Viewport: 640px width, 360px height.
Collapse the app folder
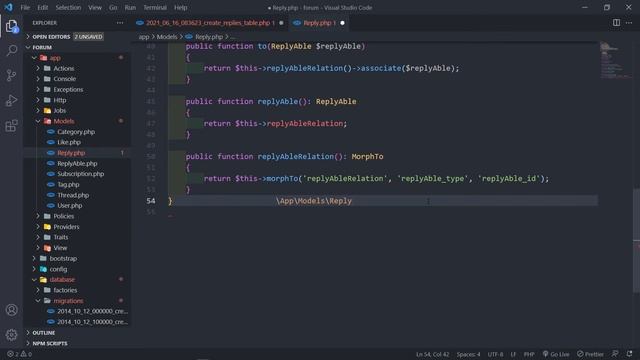point(78,58)
